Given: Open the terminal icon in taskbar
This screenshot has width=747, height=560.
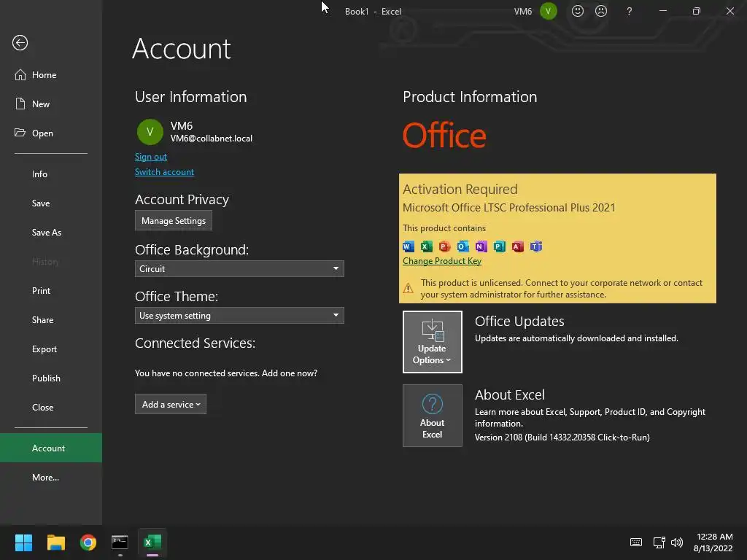Looking at the screenshot, I should click(120, 542).
